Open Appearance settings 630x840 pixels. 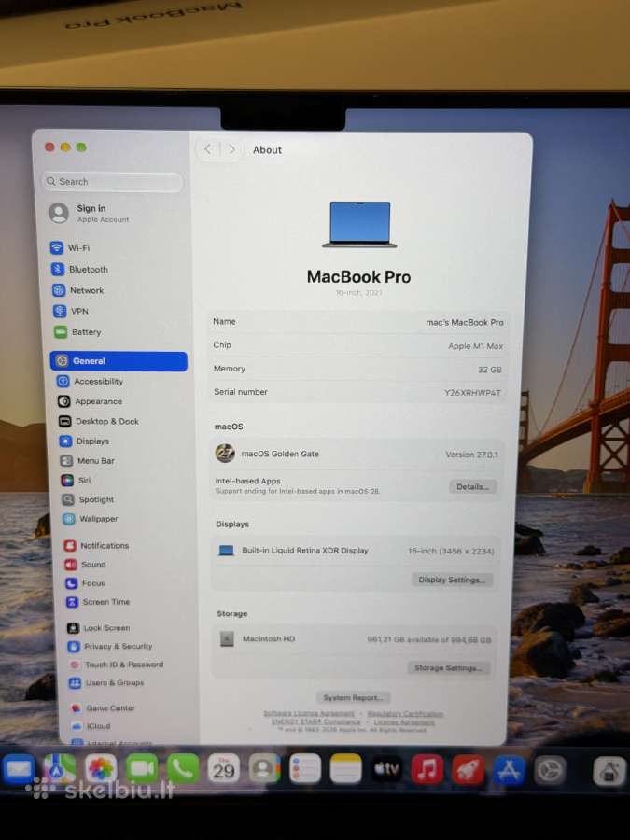[90, 401]
